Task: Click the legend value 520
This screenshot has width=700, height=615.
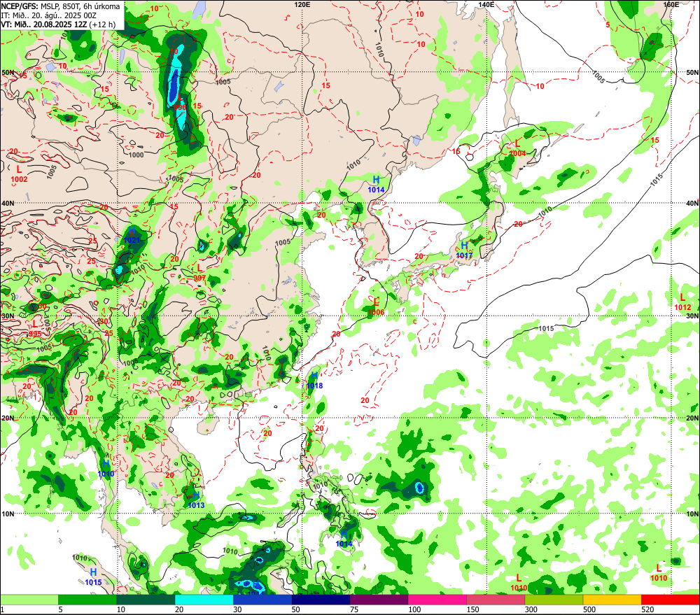Action: (x=647, y=609)
